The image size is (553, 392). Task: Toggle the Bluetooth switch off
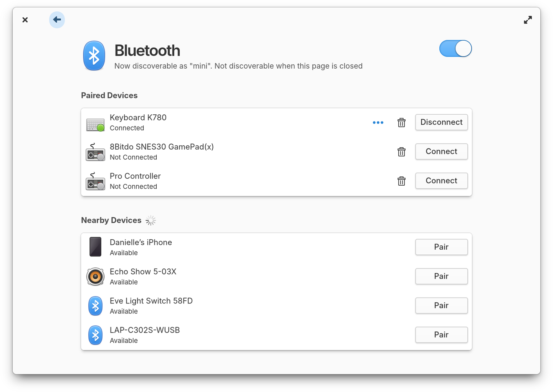pyautogui.click(x=455, y=49)
